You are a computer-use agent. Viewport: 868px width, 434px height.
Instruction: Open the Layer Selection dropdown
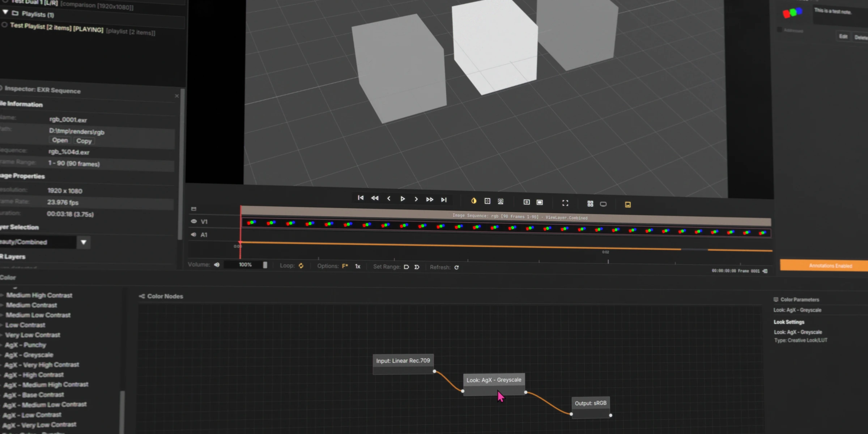tap(83, 242)
